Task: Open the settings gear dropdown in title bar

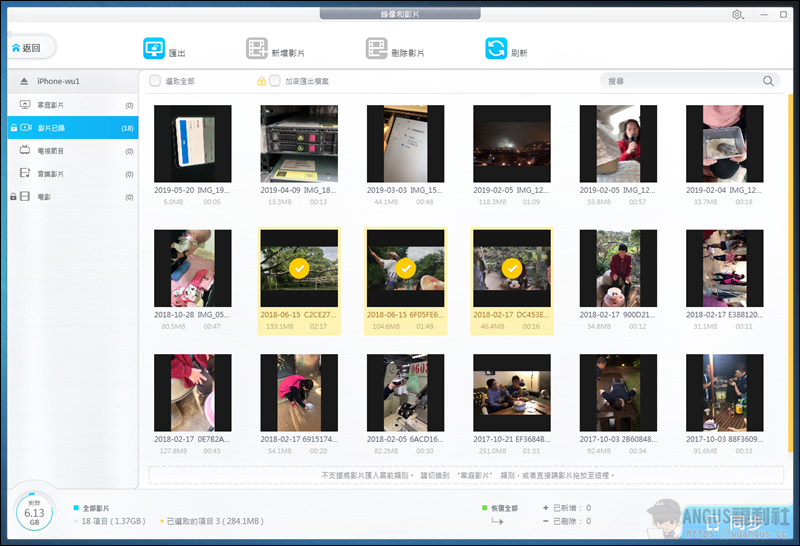Action: point(738,15)
